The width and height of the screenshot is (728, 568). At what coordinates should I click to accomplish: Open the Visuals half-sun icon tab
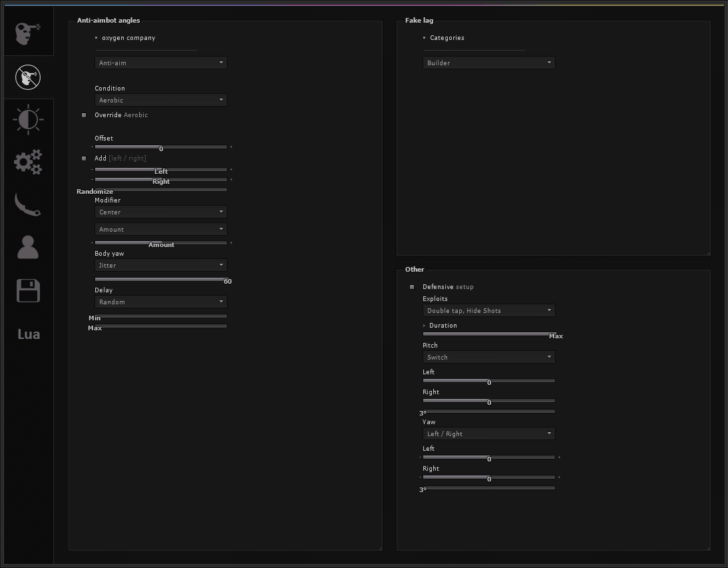(28, 119)
